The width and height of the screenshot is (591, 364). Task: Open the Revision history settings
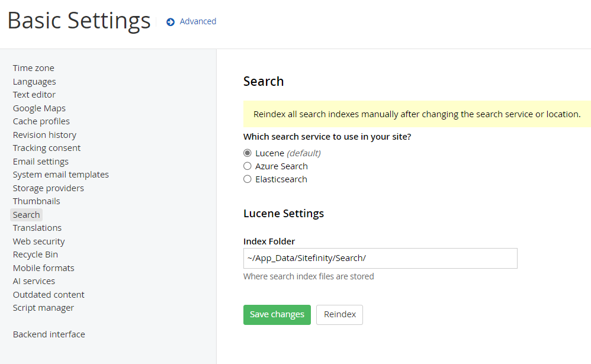[44, 134]
